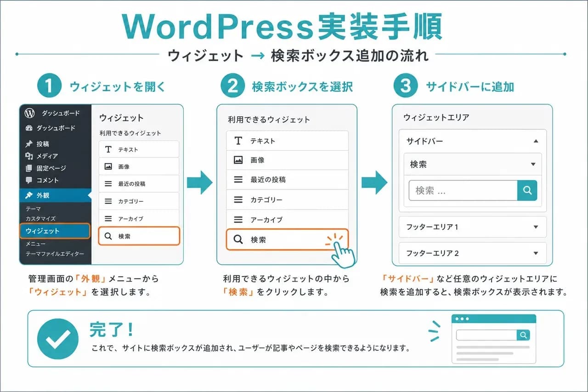Click the teal search button in sidebar widget area
The height and width of the screenshot is (392, 588).
click(527, 190)
